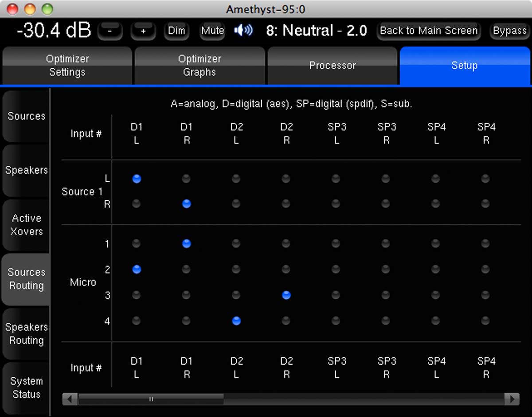Screen dimensions: 532x417
Task: Assign Micro 4 to SP4 R input
Action: pyautogui.click(x=485, y=320)
